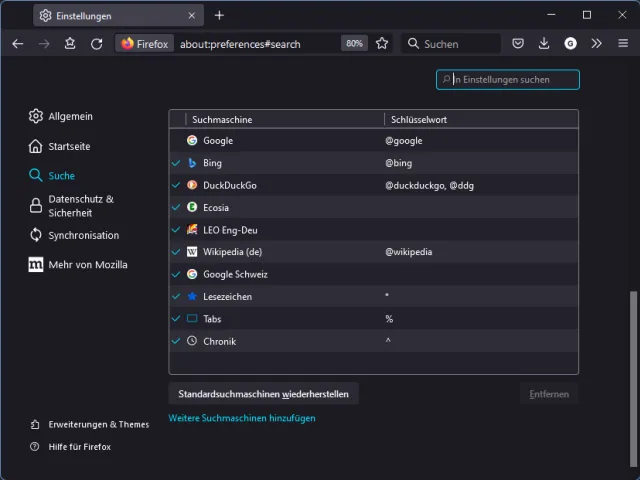Screen dimensions: 640x480
Task: Click Standardsuchmaschinen wiederherstellen button
Action: coord(263,394)
